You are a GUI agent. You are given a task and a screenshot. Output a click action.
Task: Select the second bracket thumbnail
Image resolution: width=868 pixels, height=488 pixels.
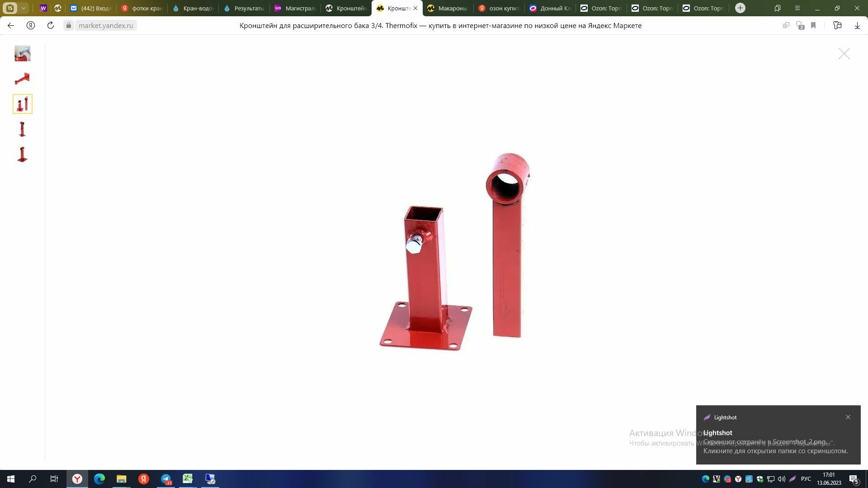(x=22, y=79)
